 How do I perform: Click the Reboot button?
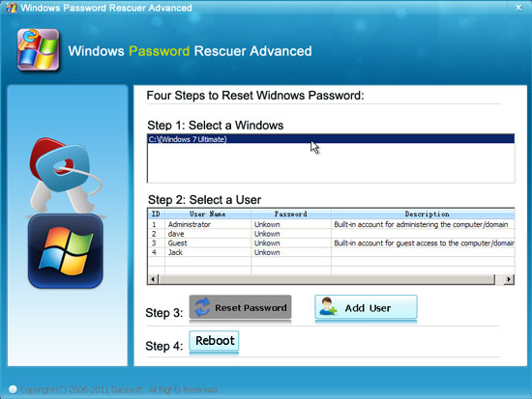coord(214,341)
